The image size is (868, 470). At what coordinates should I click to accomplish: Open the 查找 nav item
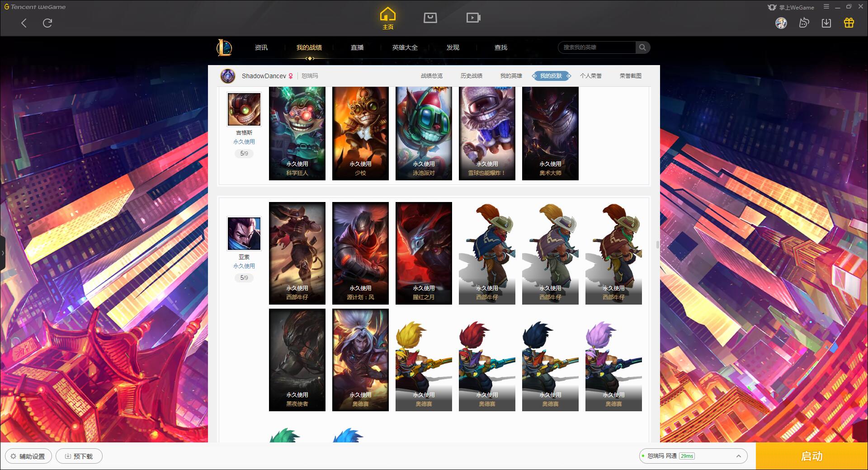coord(501,47)
